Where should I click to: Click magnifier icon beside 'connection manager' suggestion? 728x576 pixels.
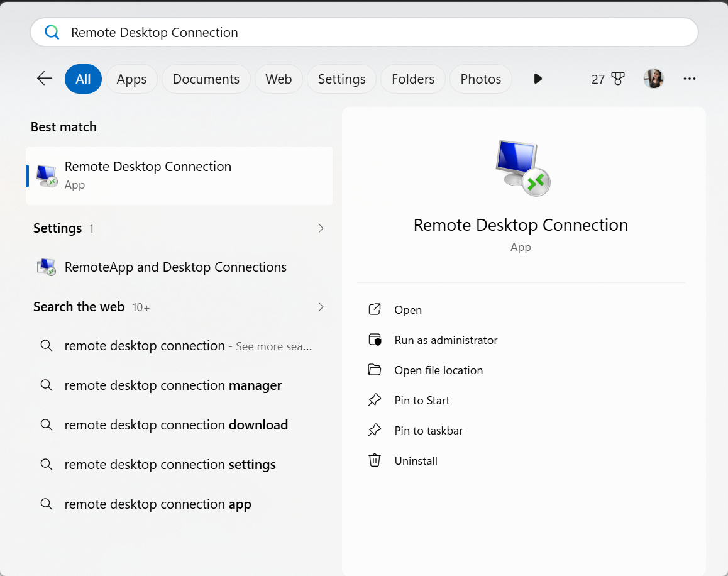(x=47, y=385)
